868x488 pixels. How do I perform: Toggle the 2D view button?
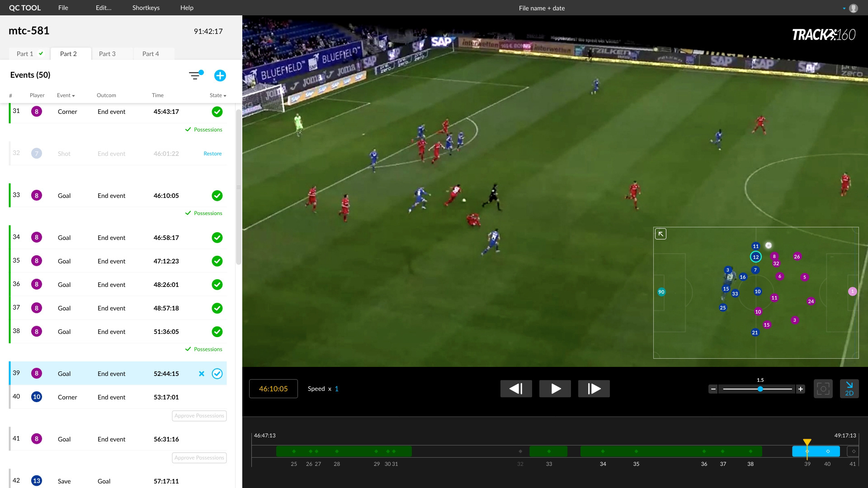click(849, 389)
